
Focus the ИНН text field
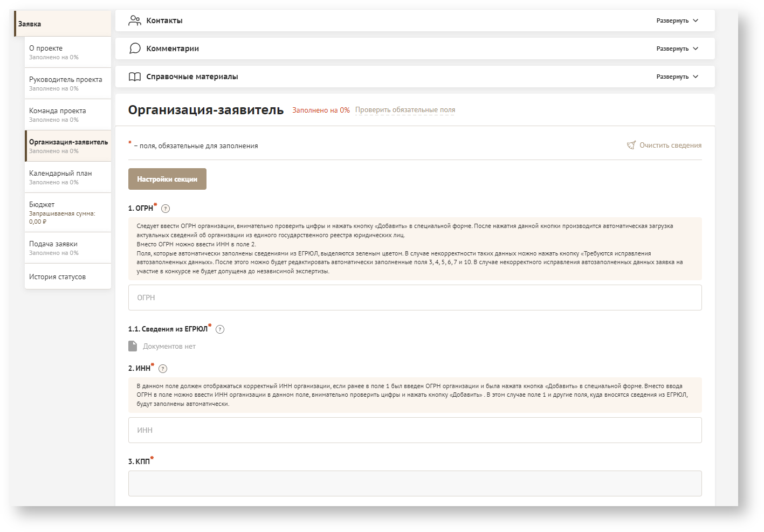point(415,430)
